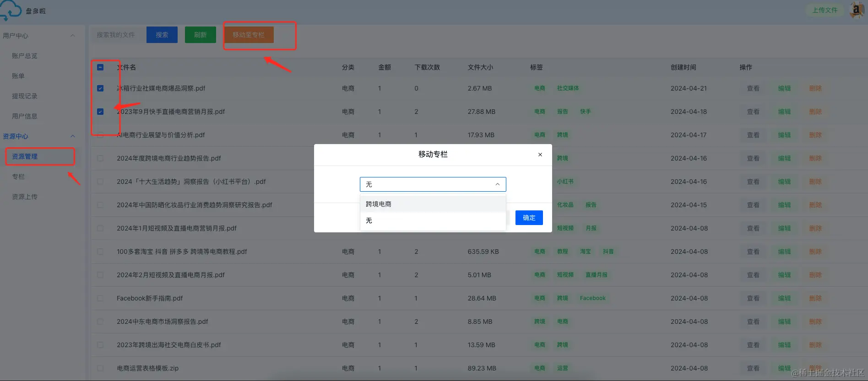The height and width of the screenshot is (381, 868).
Task: Click 删除 for 2023年跨境出海社交电商白皮书.pdf
Action: click(x=815, y=345)
